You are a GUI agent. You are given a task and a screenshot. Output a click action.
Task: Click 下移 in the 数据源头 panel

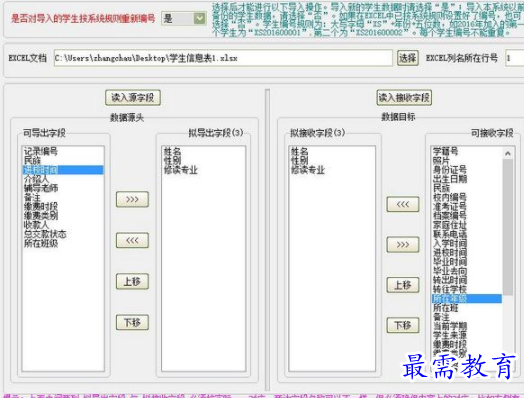click(132, 322)
